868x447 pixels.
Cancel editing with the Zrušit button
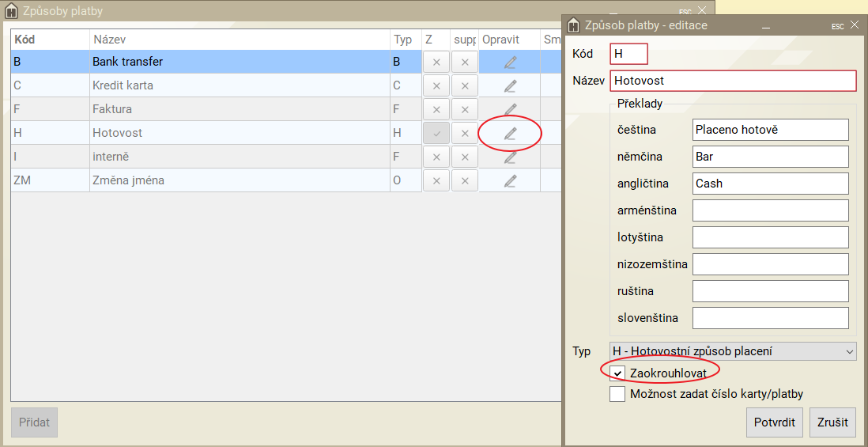[x=832, y=422]
